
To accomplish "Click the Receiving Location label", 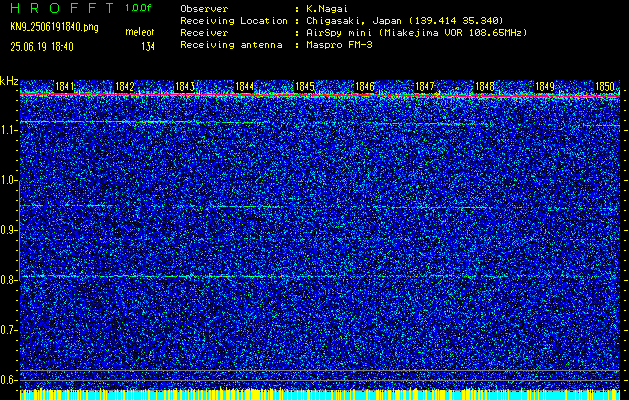I will (x=234, y=21).
